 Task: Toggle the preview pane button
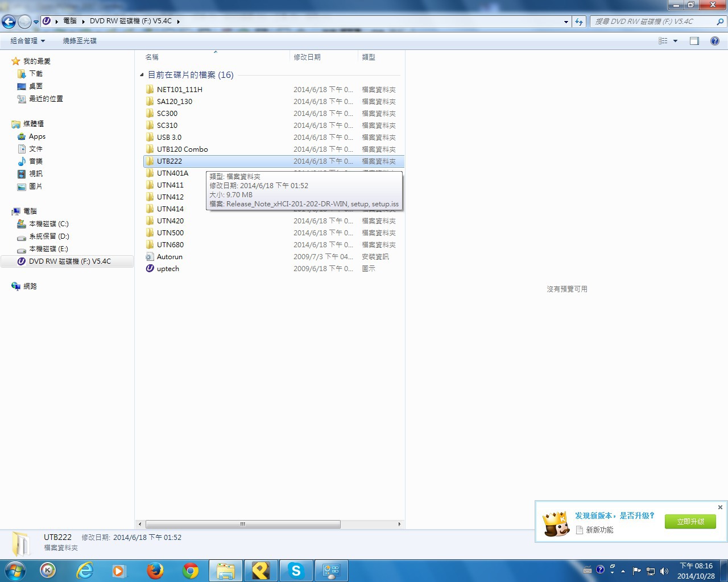pos(694,41)
